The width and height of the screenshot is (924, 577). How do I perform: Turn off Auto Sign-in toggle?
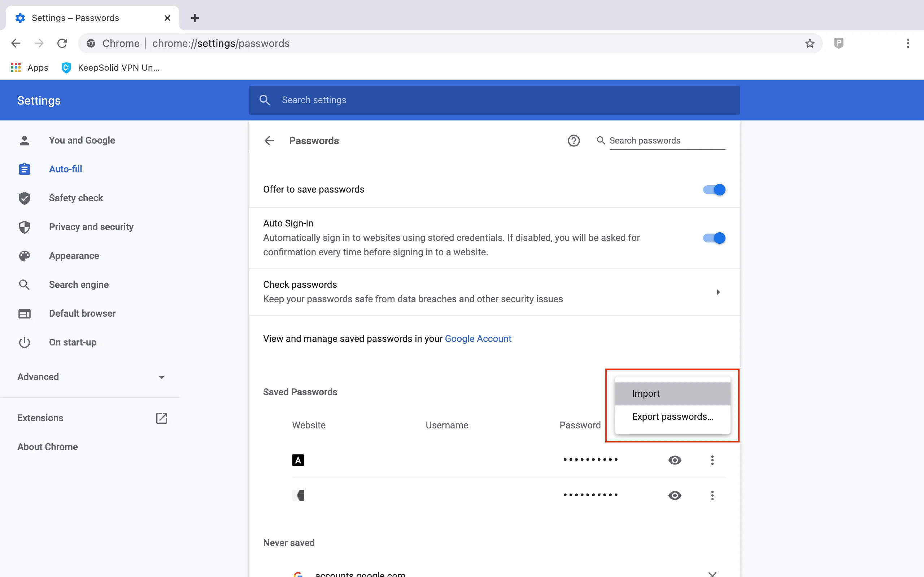[714, 238]
